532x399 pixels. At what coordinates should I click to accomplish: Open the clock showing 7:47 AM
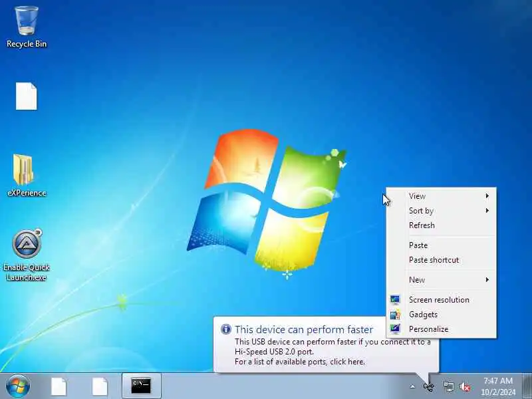coord(498,386)
